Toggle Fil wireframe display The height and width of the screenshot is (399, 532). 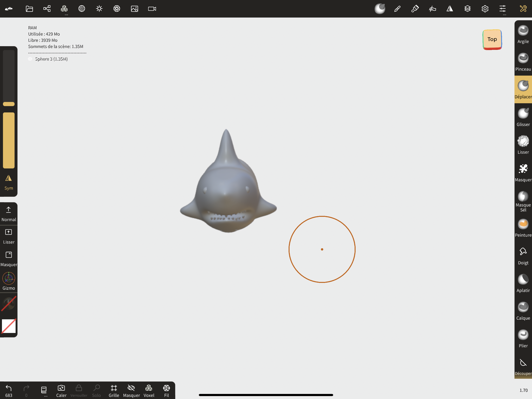(x=166, y=391)
